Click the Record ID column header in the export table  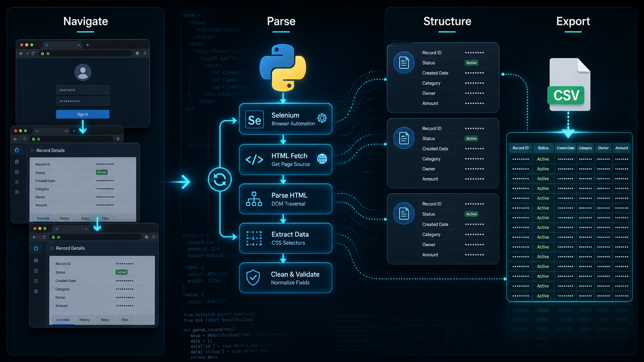(x=520, y=148)
